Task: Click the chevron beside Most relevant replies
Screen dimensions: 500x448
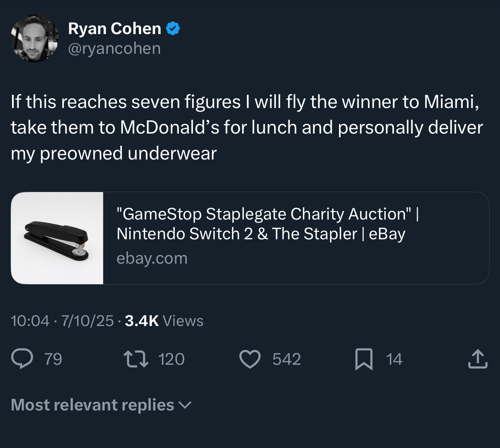Action: coord(185,405)
